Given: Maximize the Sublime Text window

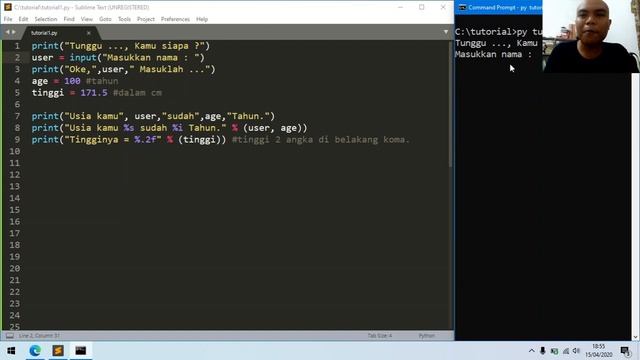Looking at the screenshot, I should tap(422, 7).
